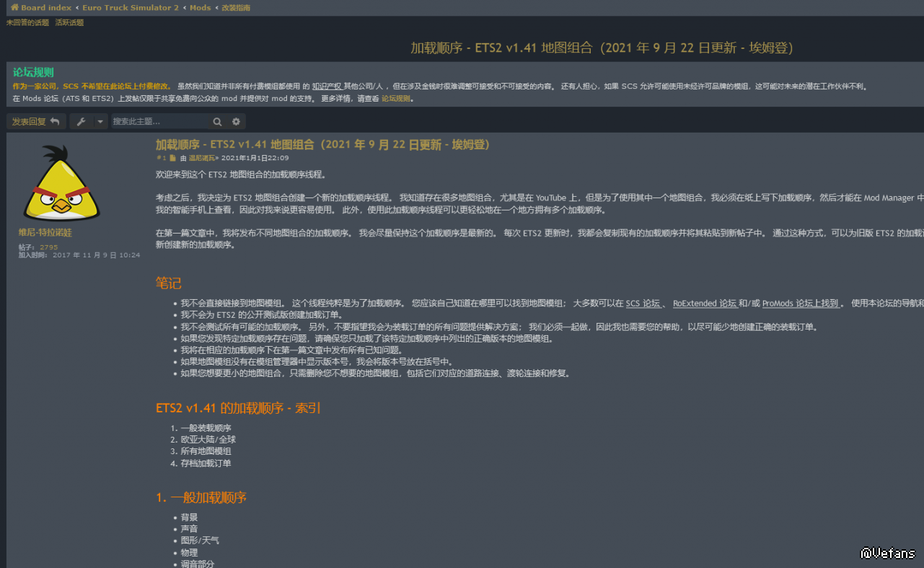This screenshot has height=568, width=924.
Task: Open advanced search gear icon
Action: [235, 122]
